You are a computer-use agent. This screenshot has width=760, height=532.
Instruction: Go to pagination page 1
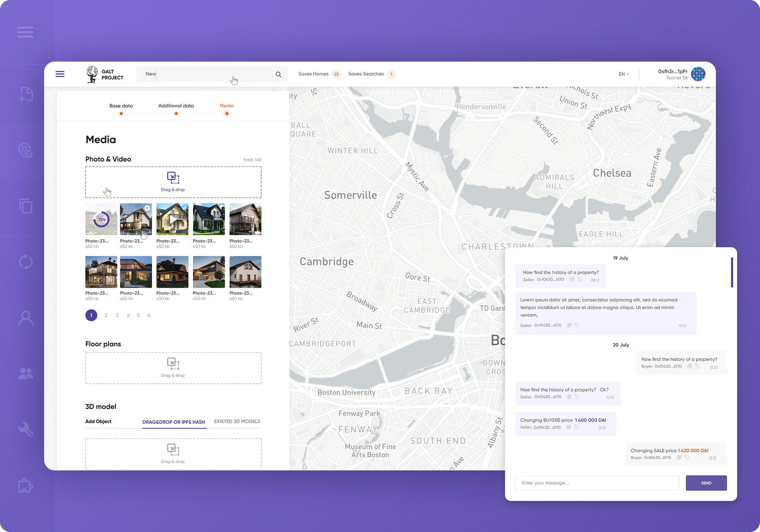coord(91,315)
